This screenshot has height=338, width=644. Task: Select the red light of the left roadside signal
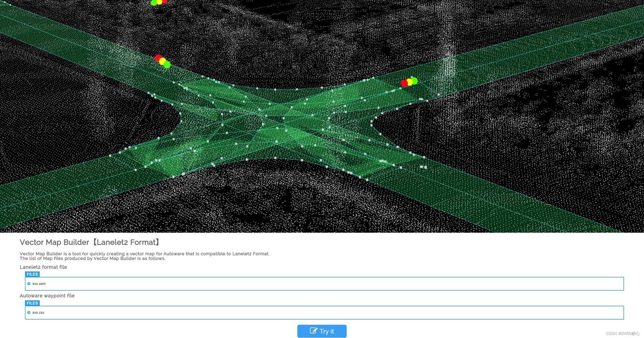(x=158, y=59)
